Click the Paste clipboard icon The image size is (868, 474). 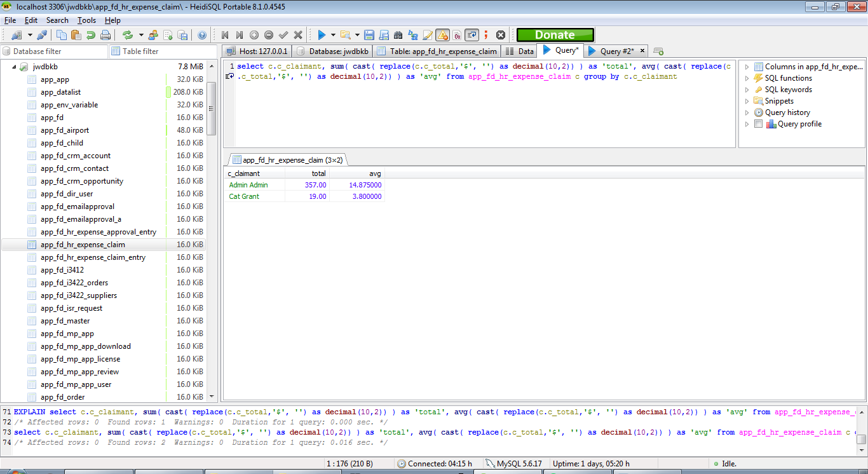(76, 35)
